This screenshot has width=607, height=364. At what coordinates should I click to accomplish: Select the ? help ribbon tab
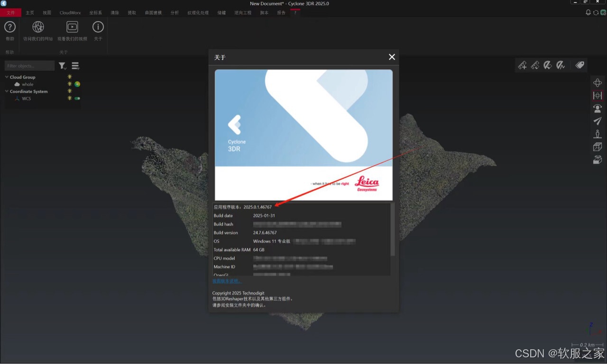pyautogui.click(x=295, y=13)
